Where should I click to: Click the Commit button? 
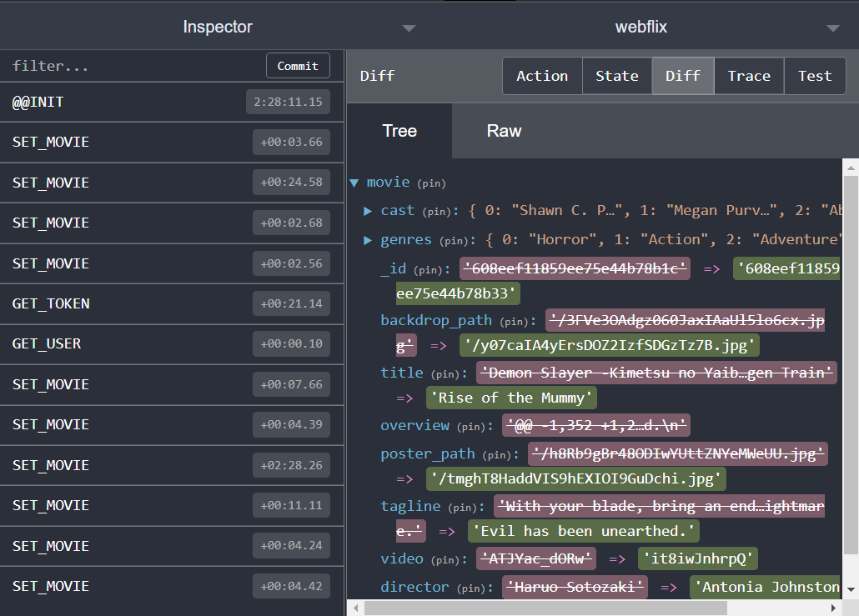point(298,65)
